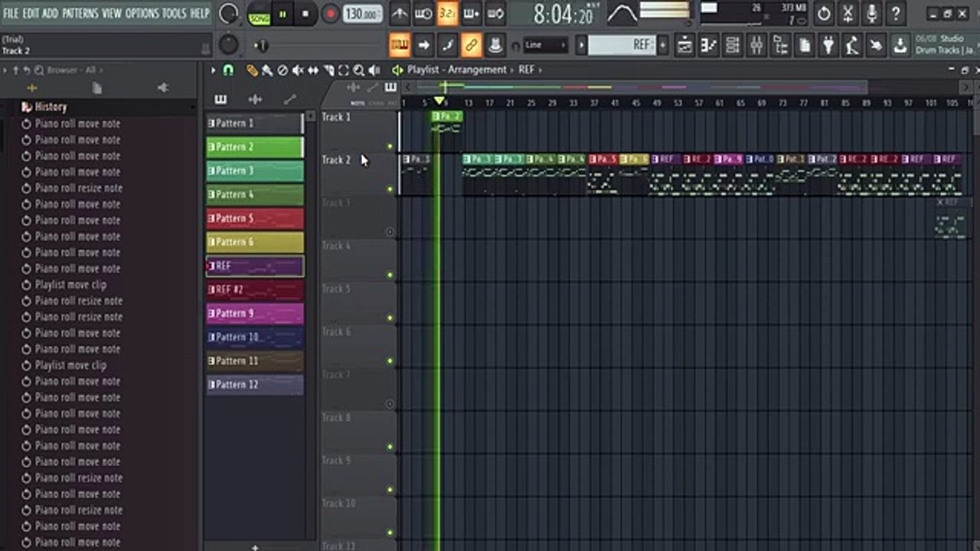The height and width of the screenshot is (551, 980).
Task: Open the FILE menu
Action: (11, 13)
